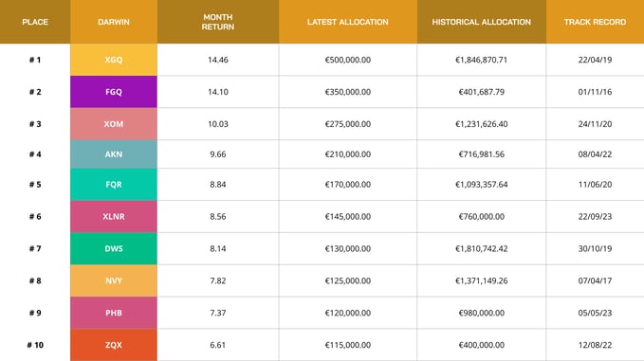Screen dimensions: 644x361
Task: Open the ZQX orange Darwin cell
Action: [114, 345]
